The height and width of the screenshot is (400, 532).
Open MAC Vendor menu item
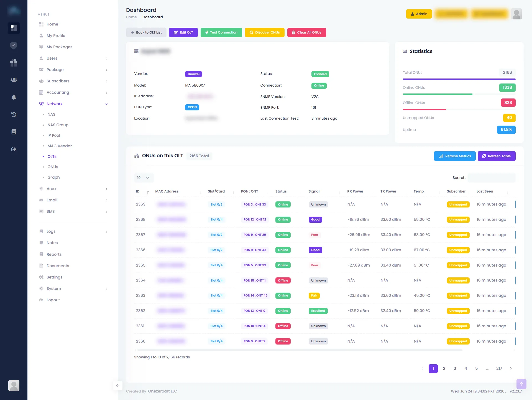(x=60, y=146)
